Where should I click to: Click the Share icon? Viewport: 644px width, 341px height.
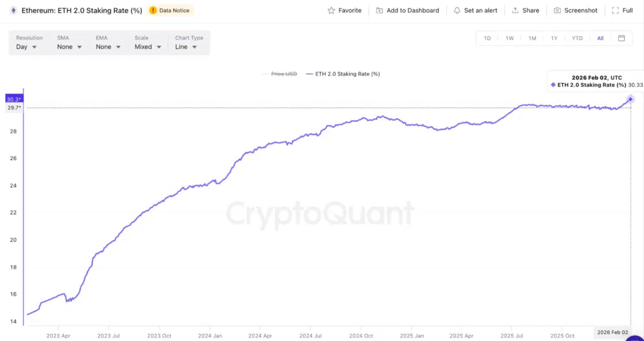[x=515, y=11]
